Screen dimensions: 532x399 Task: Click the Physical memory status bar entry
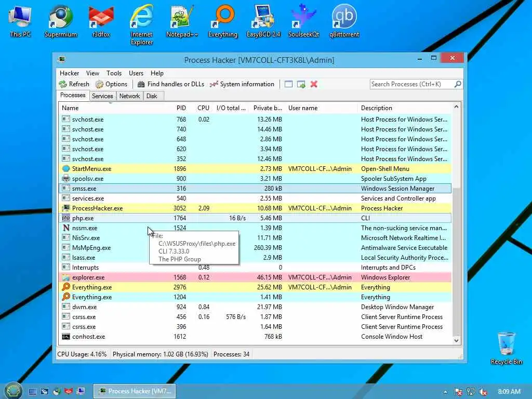(x=160, y=354)
